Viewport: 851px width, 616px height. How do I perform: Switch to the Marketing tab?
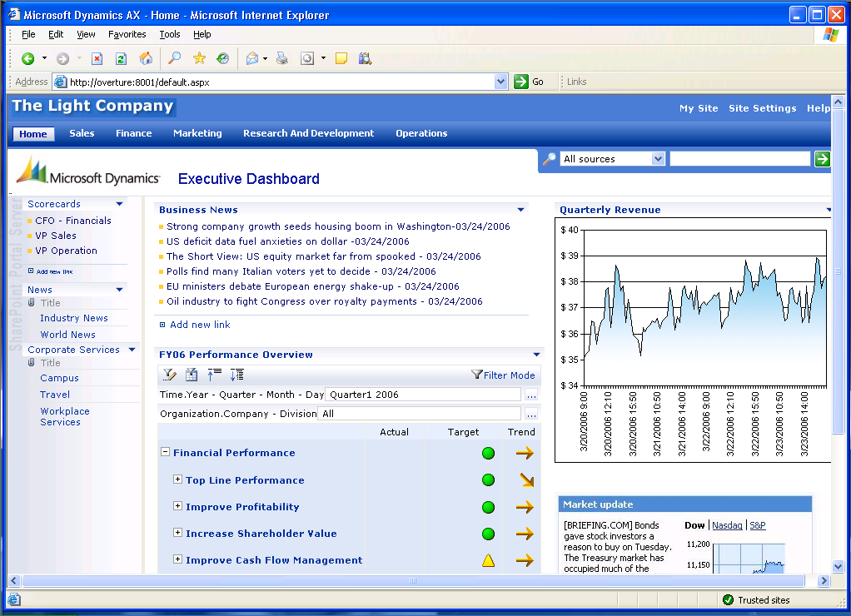[x=197, y=133]
